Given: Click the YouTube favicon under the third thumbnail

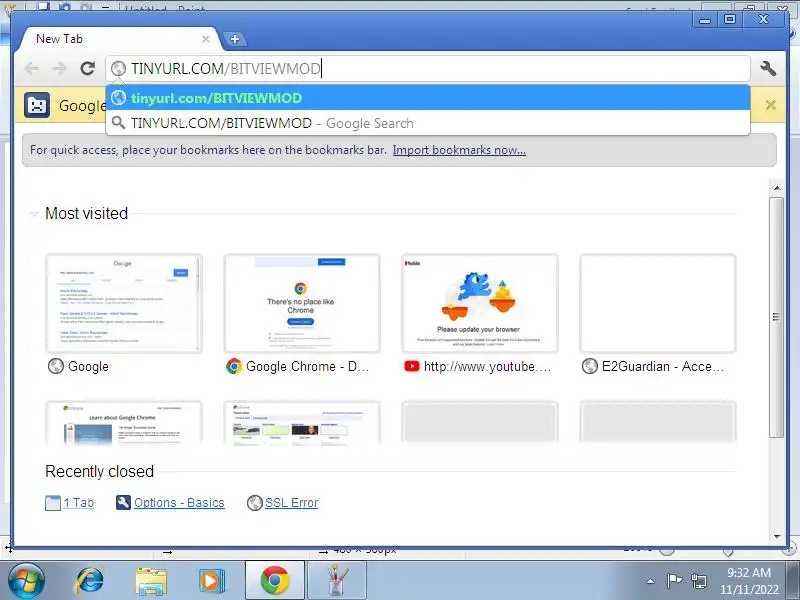Looking at the screenshot, I should point(412,366).
